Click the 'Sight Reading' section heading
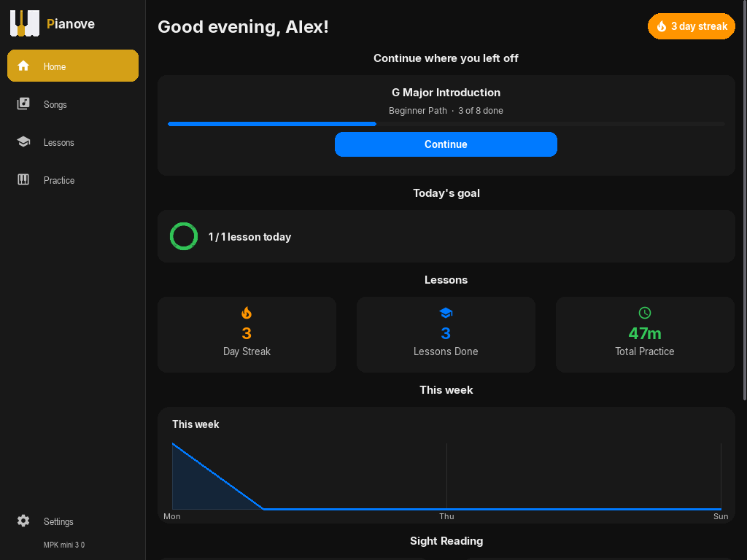Screen dimensions: 747x560 click(x=446, y=541)
